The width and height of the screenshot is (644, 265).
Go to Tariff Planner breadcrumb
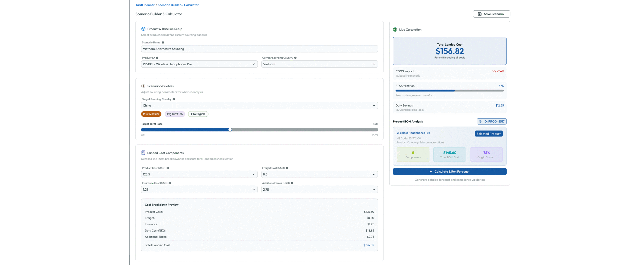point(145,5)
